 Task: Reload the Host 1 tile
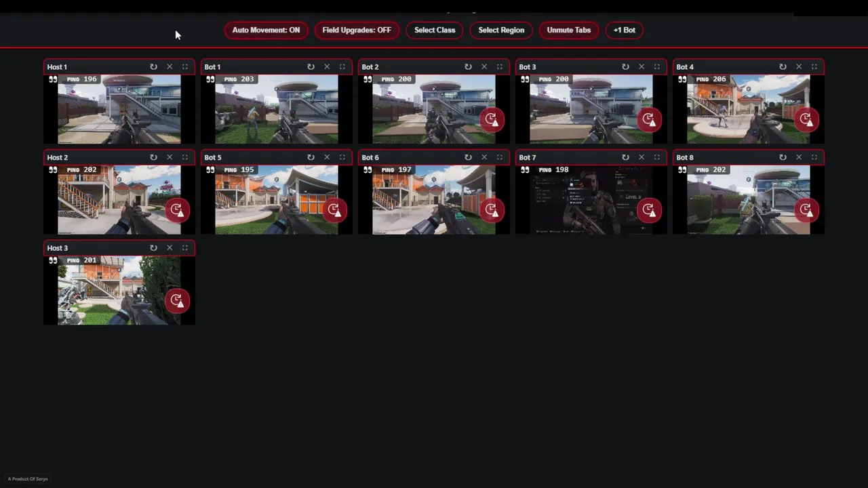coord(153,66)
